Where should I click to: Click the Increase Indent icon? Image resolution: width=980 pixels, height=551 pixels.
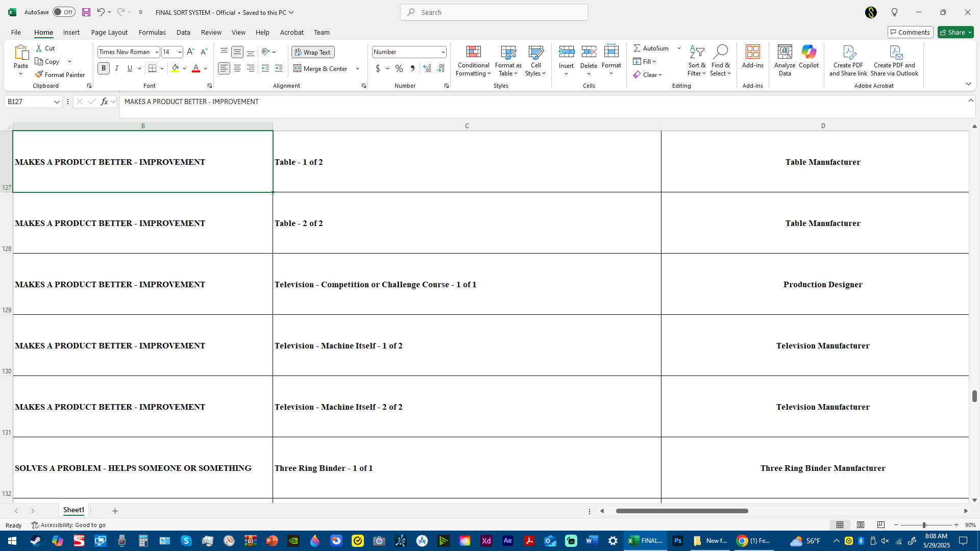pyautogui.click(x=279, y=68)
